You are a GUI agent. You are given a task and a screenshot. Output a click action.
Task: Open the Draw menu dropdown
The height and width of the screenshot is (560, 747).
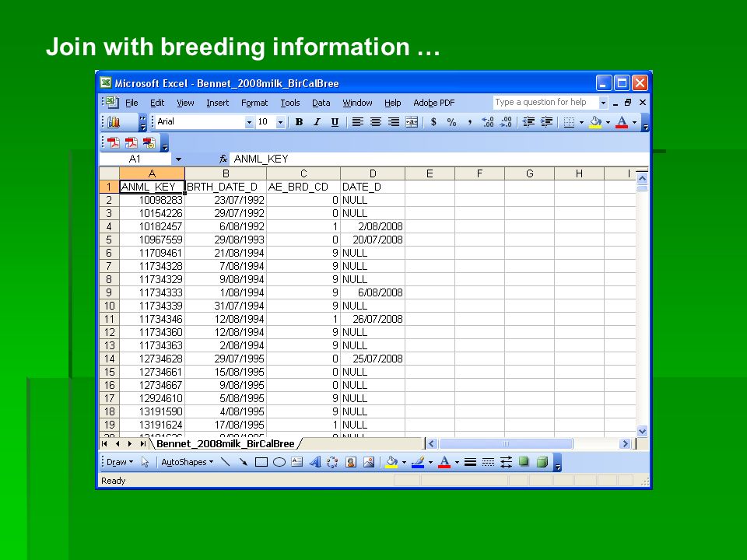coord(120,462)
